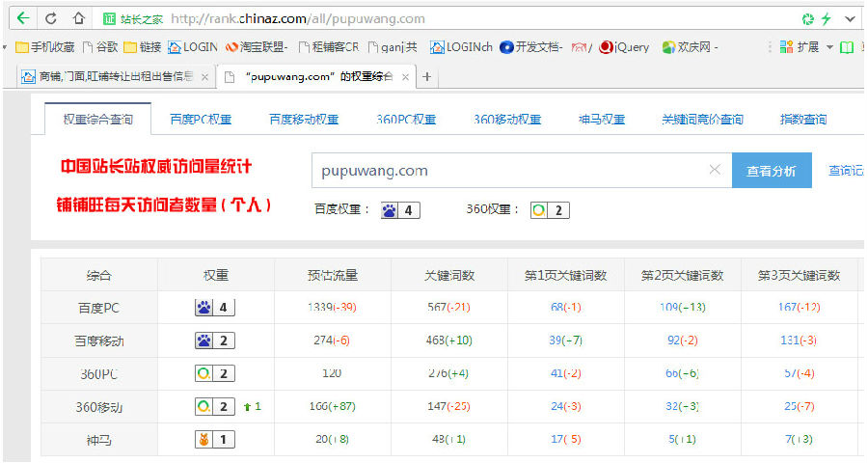868x463 pixels.
Task: Open the 欢庆网 bookmark
Action: pyautogui.click(x=690, y=47)
